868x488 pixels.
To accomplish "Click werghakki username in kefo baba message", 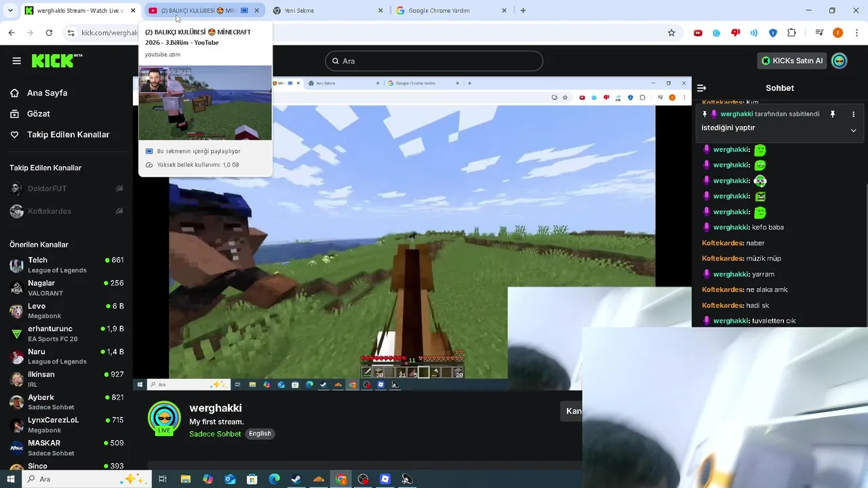I will [731, 228].
